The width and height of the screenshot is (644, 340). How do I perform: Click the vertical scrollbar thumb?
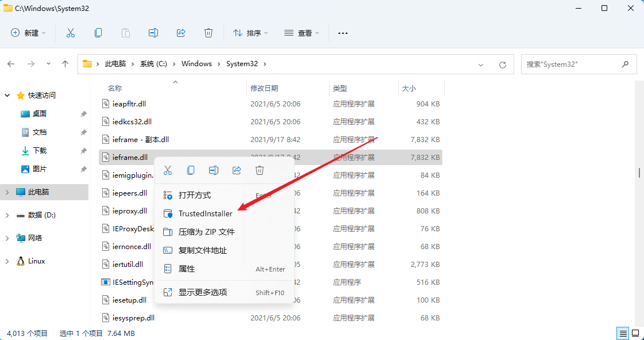pyautogui.click(x=639, y=173)
